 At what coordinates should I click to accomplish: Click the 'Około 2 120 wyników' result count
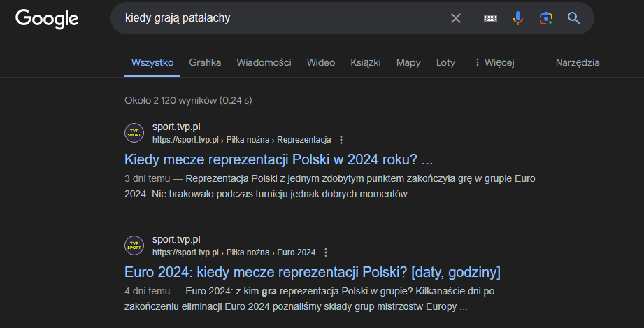tap(188, 100)
